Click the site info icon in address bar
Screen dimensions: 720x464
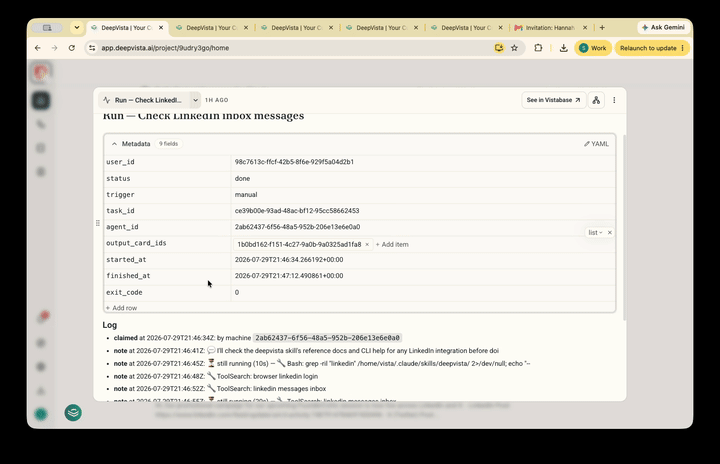coord(92,48)
